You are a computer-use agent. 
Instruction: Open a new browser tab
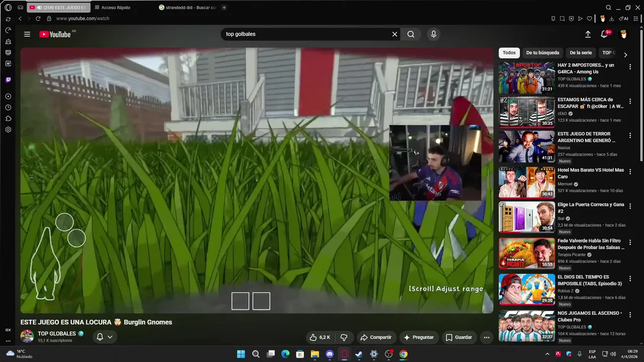(x=224, y=8)
